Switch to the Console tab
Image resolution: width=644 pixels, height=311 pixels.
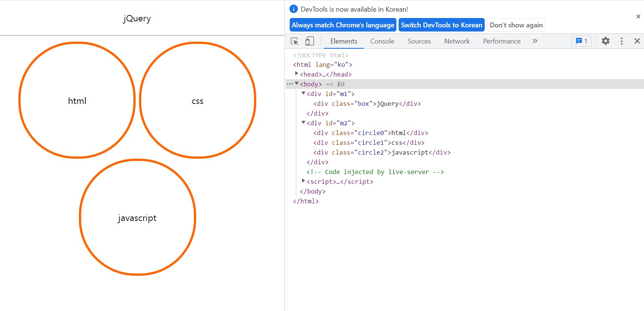point(382,41)
